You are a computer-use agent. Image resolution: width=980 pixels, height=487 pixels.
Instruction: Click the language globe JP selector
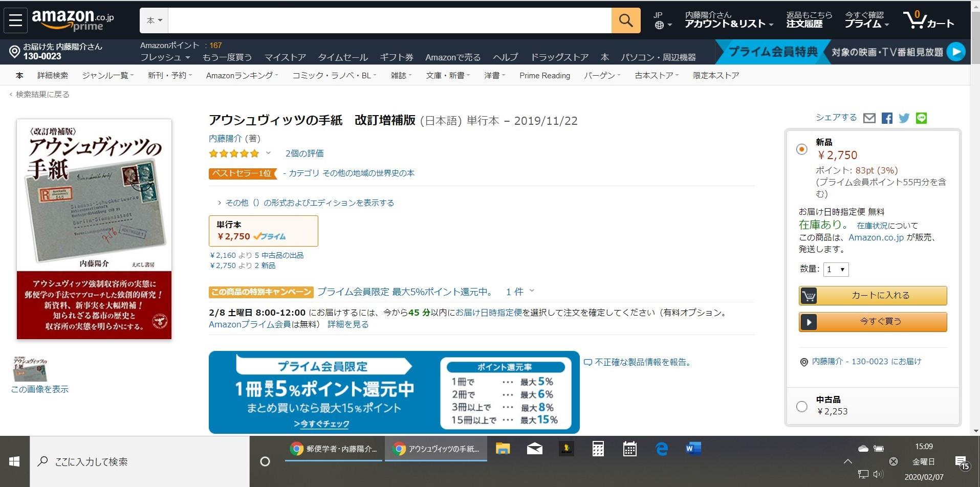click(662, 20)
